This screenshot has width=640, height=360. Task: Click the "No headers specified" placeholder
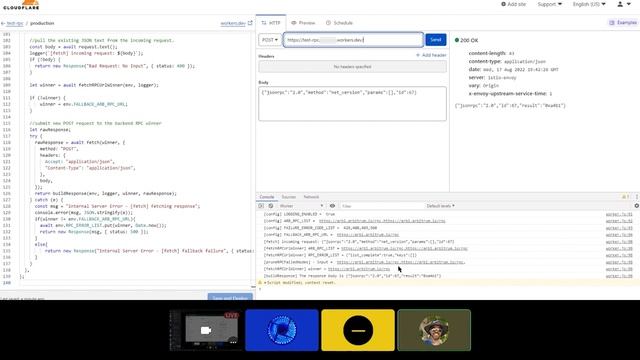pos(352,67)
